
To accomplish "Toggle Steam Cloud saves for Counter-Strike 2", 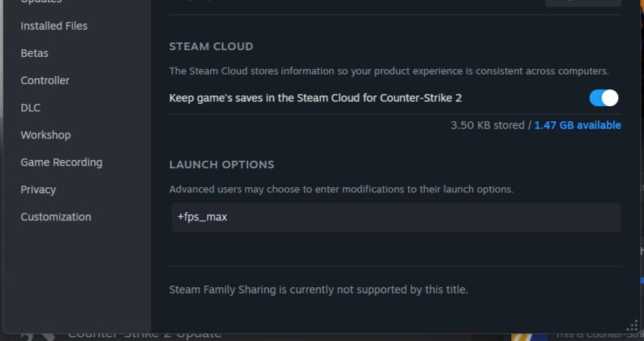I will (604, 98).
